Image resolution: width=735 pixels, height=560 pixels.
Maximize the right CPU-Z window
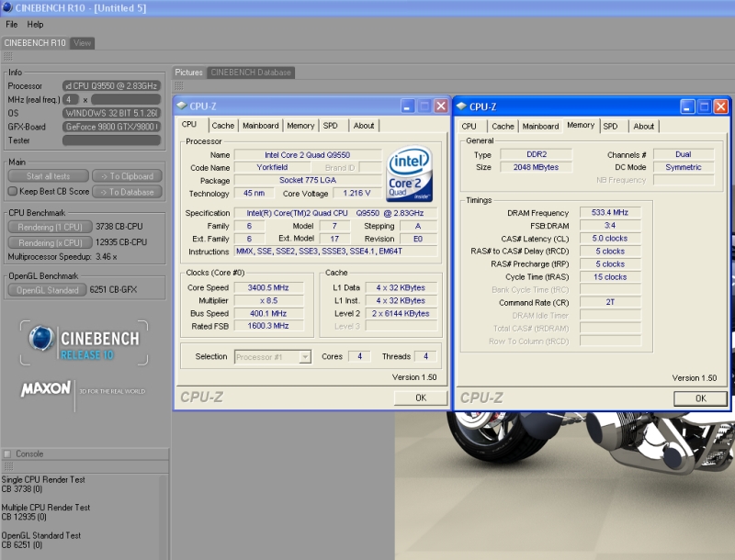704,106
